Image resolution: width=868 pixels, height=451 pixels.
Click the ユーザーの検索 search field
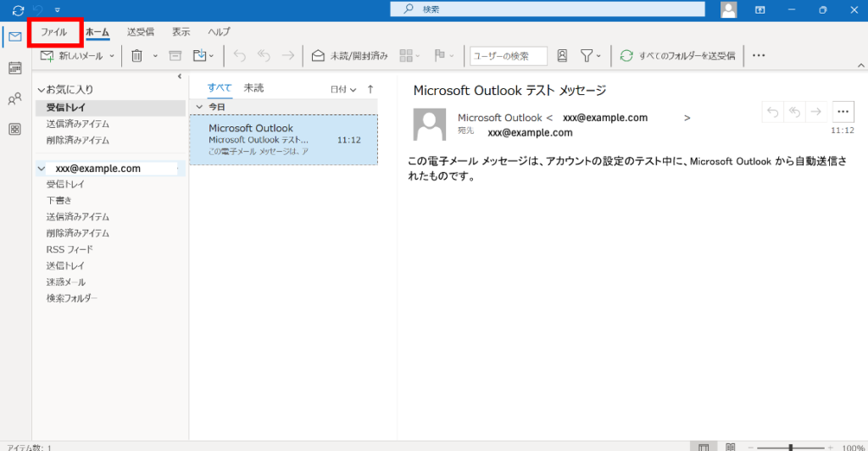pos(507,56)
